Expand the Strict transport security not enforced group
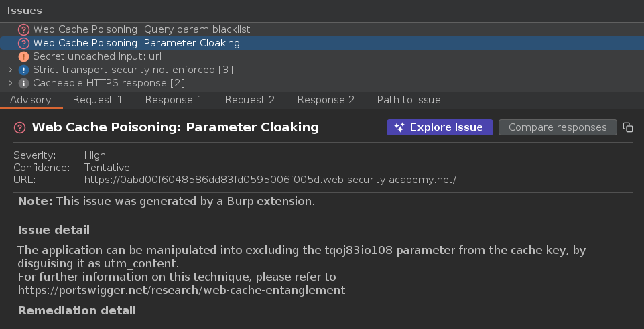Screen dimensions: 644x329 [x=10, y=70]
